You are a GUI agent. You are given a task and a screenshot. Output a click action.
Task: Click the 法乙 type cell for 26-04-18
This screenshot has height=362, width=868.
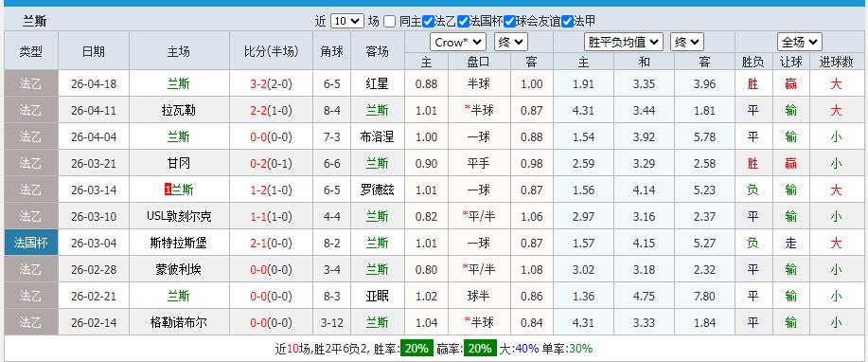[x=30, y=83]
